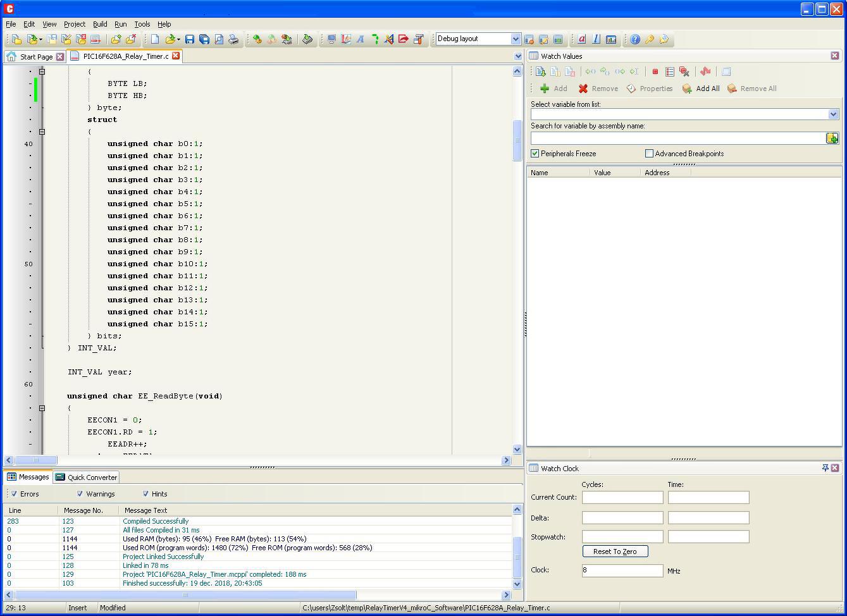Click the Build and Program icon
Screen dimensions: 847x616
click(287, 39)
